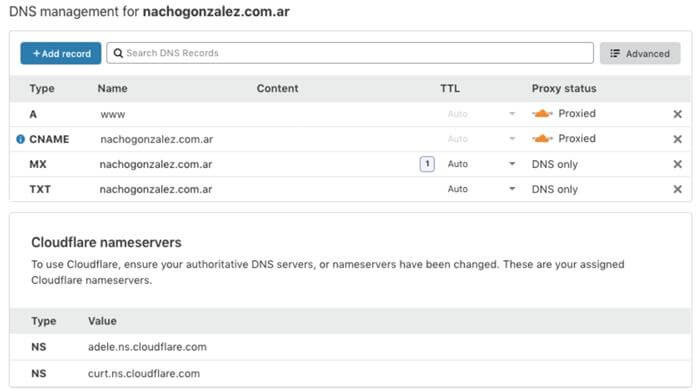Image resolution: width=700 pixels, height=391 pixels.
Task: Click the Proxy status column header
Action: click(x=564, y=88)
